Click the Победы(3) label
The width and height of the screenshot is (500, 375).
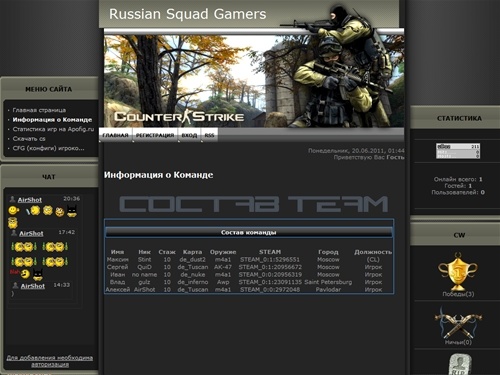tap(458, 294)
